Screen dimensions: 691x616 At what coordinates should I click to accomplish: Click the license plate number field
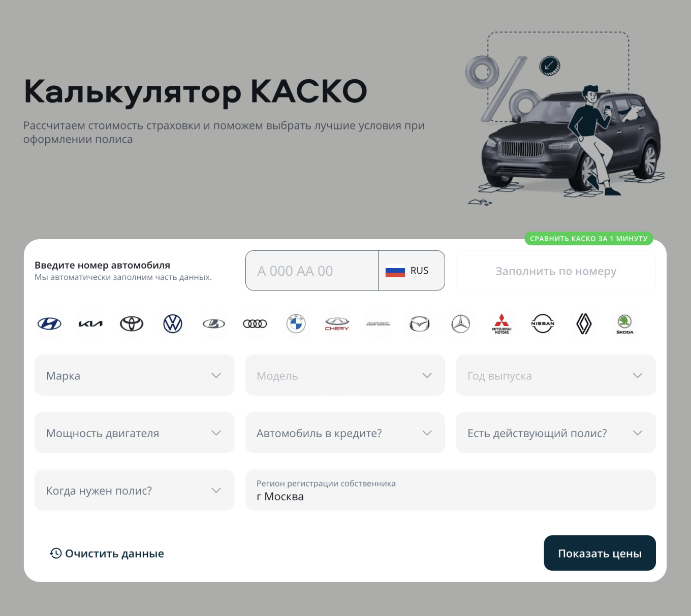[x=311, y=271]
